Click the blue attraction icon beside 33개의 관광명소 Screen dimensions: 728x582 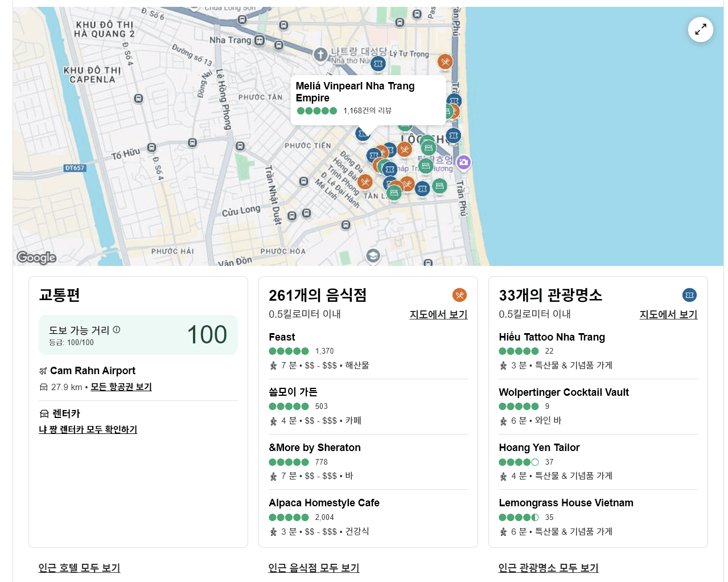pos(689,295)
